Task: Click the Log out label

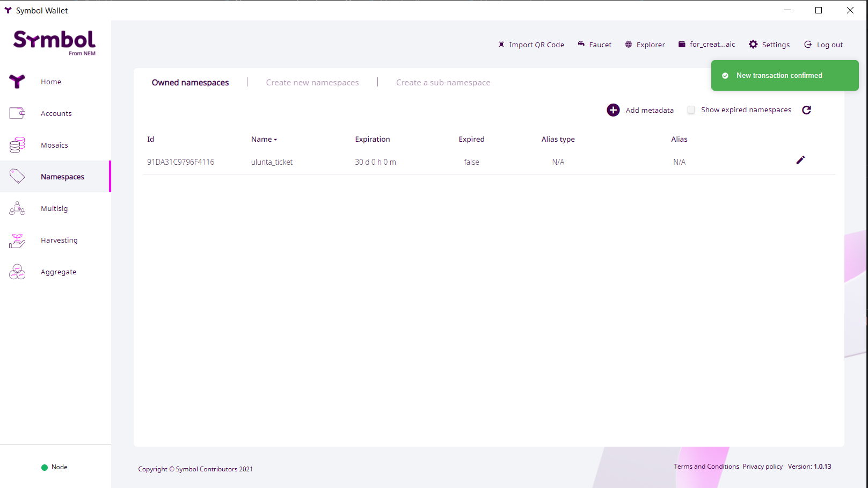Action: pos(830,45)
